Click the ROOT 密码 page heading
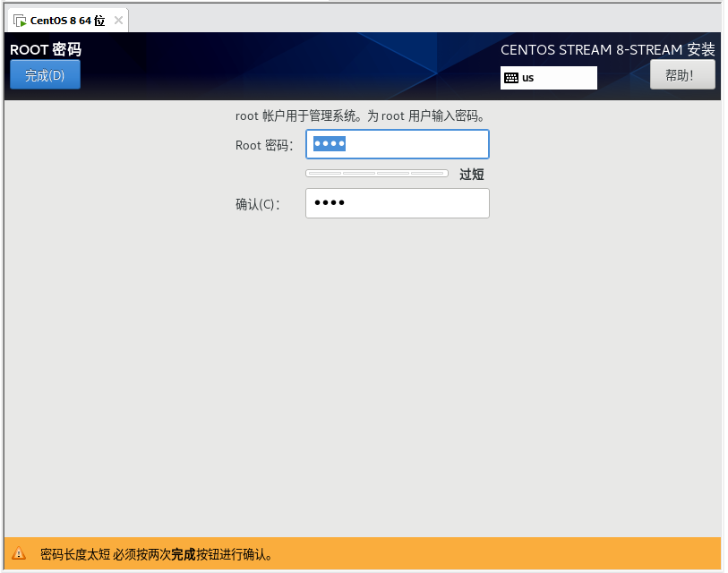The width and height of the screenshot is (728, 573). point(46,50)
